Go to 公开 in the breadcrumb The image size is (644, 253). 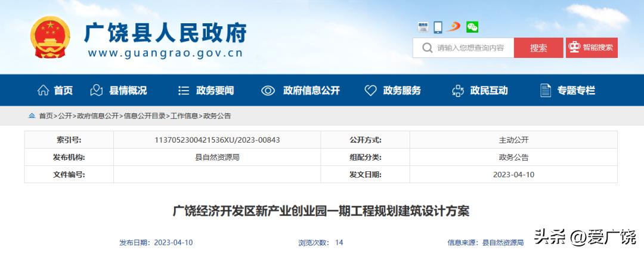65,116
